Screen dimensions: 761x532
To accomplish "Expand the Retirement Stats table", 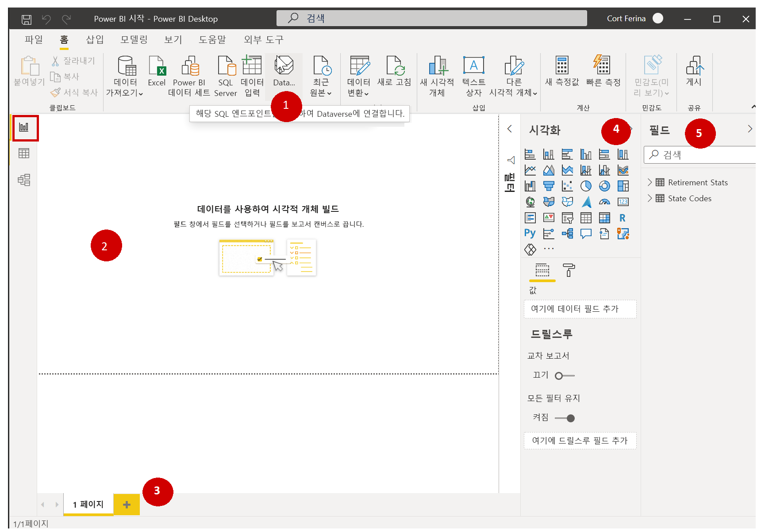I will pos(650,182).
